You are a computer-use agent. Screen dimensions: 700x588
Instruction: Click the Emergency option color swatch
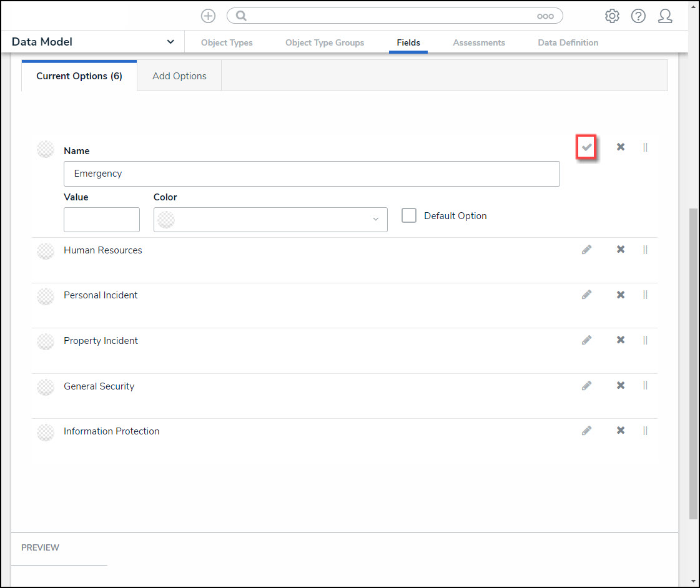click(x=46, y=149)
